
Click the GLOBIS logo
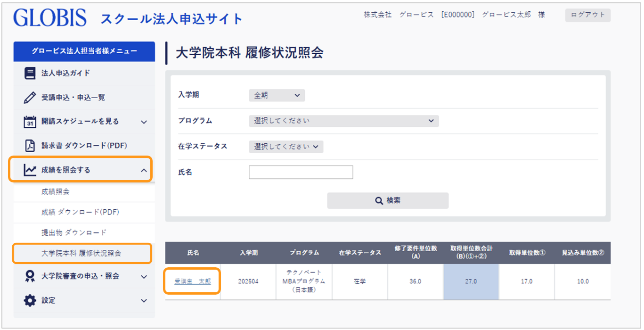(x=50, y=18)
